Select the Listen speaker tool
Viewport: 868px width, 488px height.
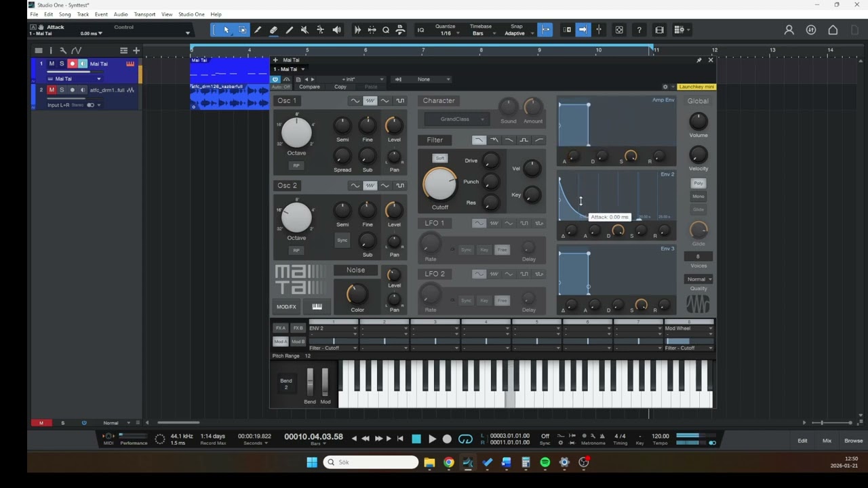tap(336, 30)
